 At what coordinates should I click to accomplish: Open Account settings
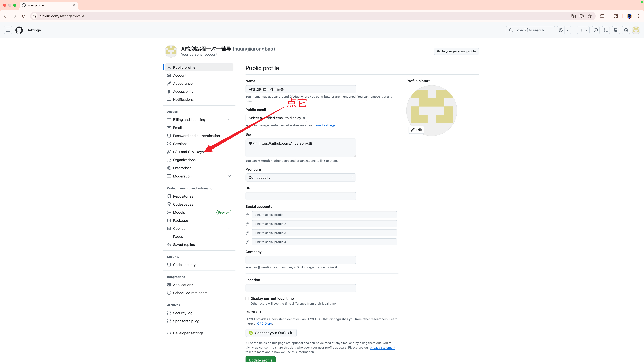point(199,75)
